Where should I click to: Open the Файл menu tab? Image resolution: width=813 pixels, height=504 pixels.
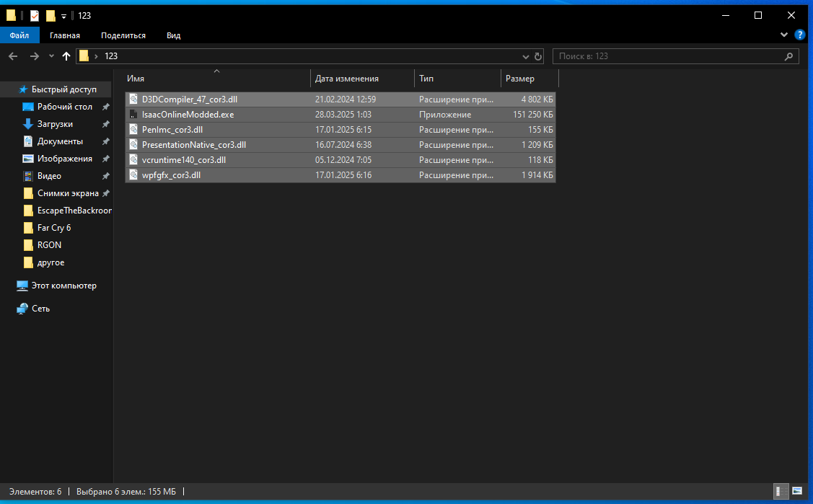coord(19,35)
